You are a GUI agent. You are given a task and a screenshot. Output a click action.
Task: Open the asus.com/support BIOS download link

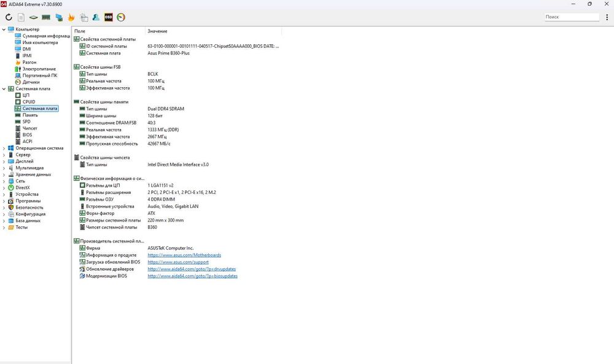(178, 262)
